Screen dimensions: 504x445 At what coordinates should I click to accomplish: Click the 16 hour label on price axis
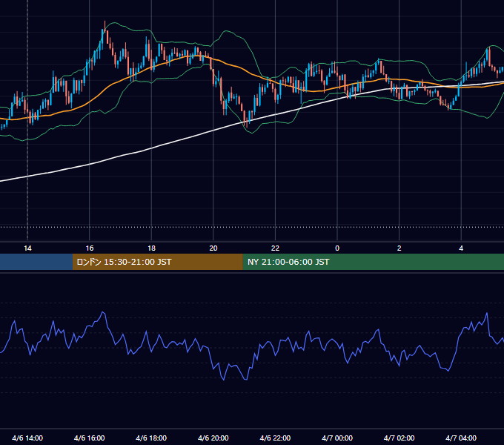90,248
